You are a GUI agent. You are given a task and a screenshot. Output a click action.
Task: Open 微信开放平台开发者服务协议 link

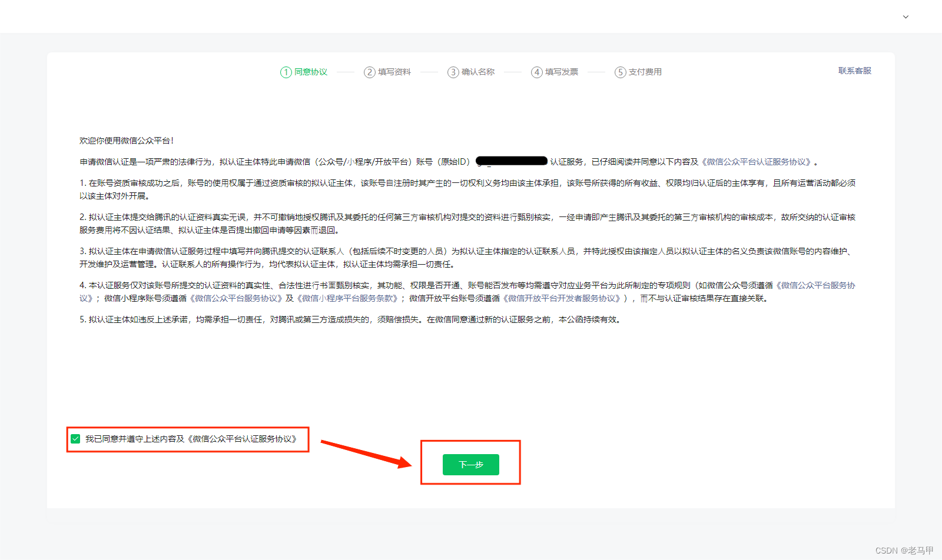[563, 298]
